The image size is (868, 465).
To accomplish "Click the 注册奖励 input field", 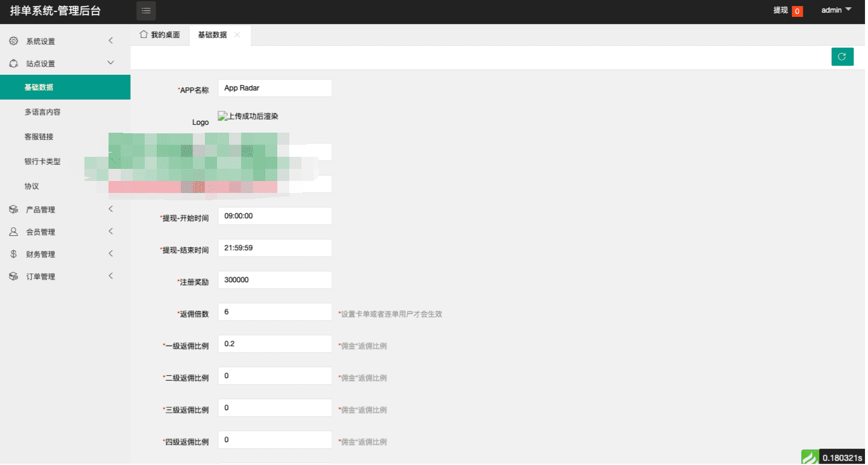I will point(275,280).
